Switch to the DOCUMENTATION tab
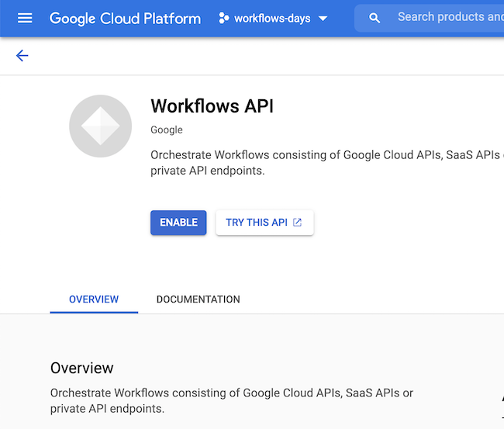Viewport: 504px width, 429px height. coord(198,299)
